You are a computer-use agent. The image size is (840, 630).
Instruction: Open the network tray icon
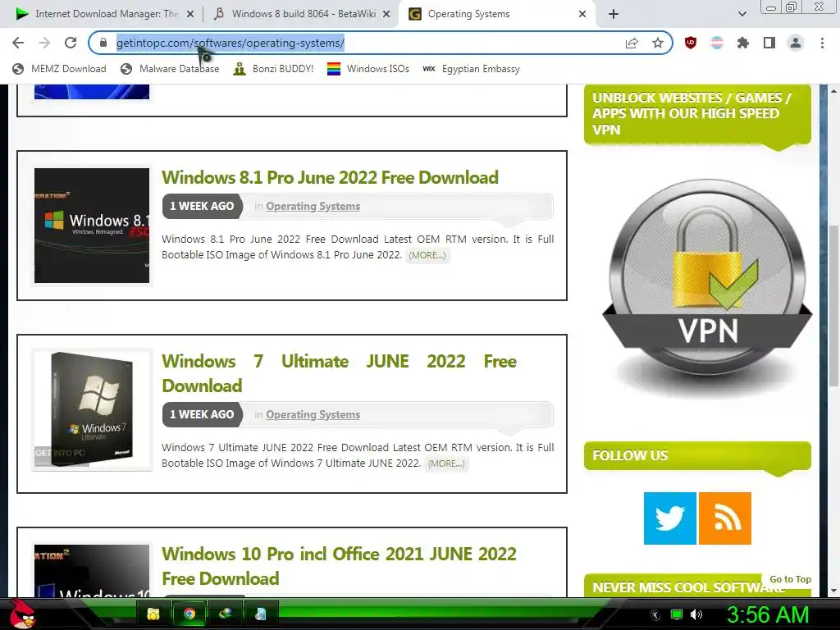tap(677, 615)
